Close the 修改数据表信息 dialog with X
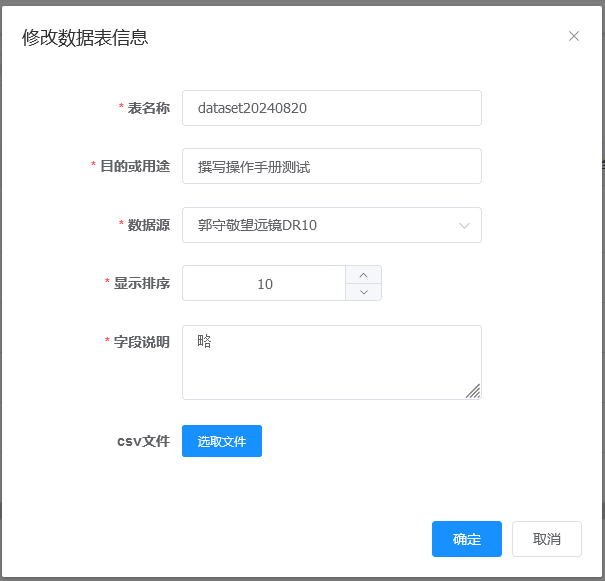Viewport: 605px width, 581px height. coord(574,36)
